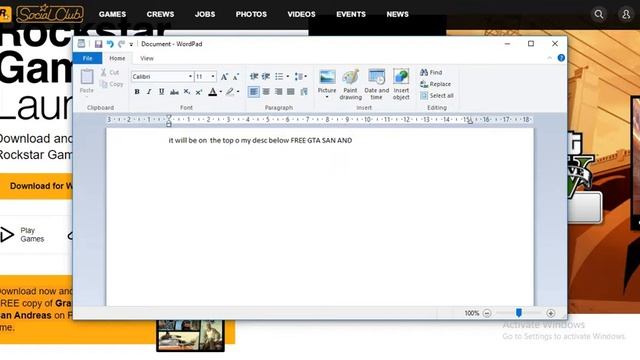Viewport: 640px width, 360px height.
Task: Click the Redo arrow in WordPad
Action: coord(121,44)
